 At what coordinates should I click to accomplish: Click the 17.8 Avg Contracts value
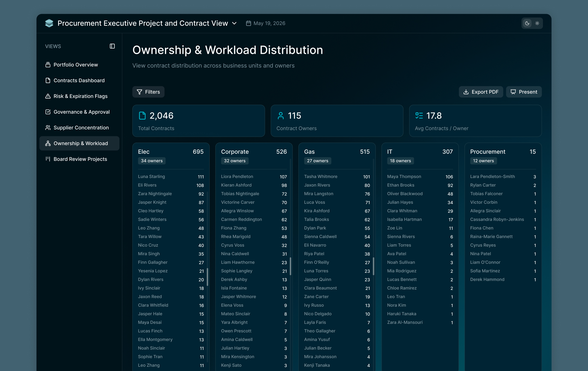pyautogui.click(x=434, y=116)
